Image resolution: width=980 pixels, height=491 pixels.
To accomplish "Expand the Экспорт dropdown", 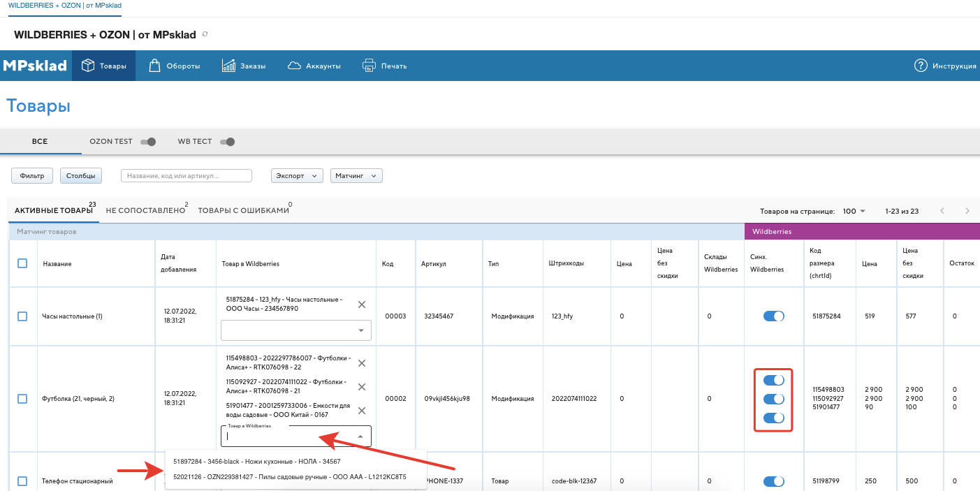I will pyautogui.click(x=297, y=176).
